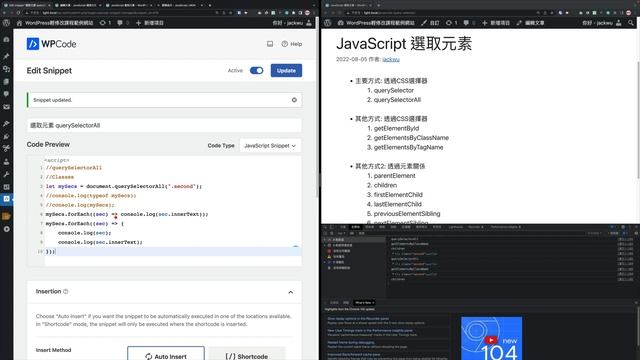Click the plus 新增項目 in left admin bar

(149, 23)
